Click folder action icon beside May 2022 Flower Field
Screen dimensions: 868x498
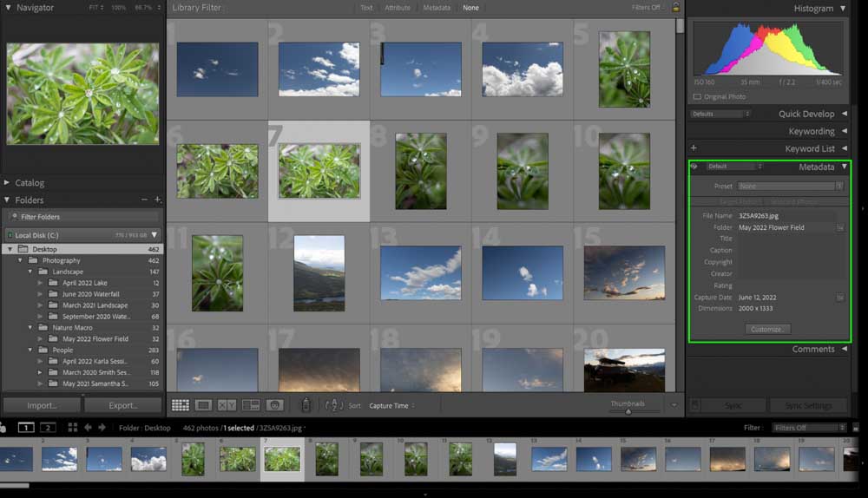click(x=839, y=227)
